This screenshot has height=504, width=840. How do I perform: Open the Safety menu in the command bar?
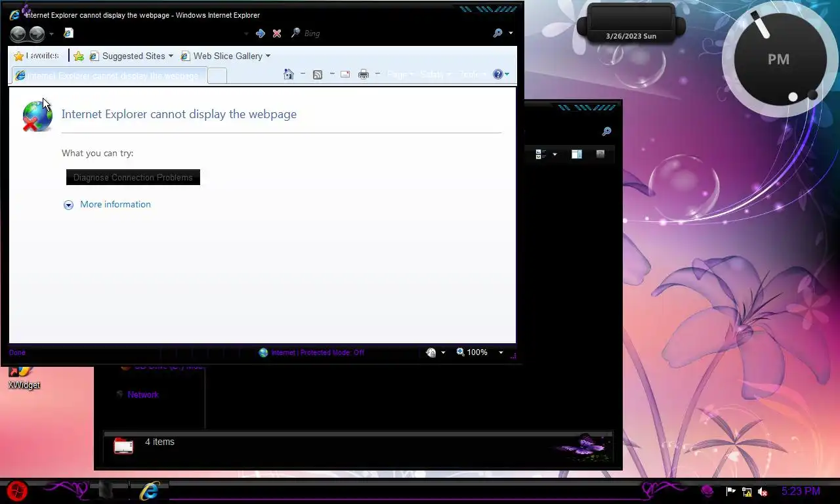436,75
